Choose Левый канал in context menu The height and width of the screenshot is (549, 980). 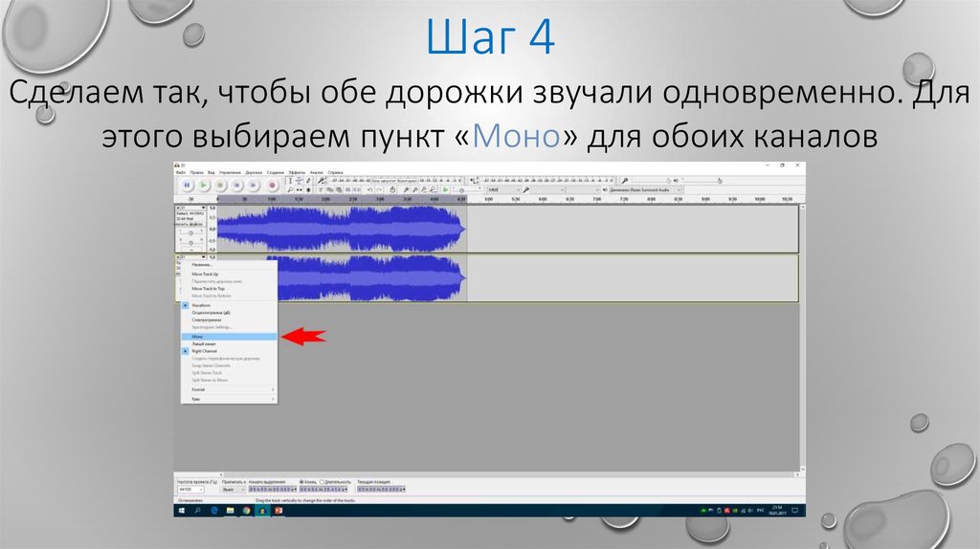[x=229, y=344]
